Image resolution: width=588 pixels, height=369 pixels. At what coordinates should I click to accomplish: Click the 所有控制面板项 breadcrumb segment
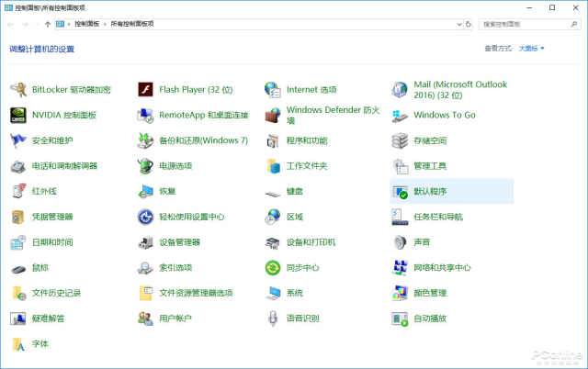pyautogui.click(x=132, y=24)
